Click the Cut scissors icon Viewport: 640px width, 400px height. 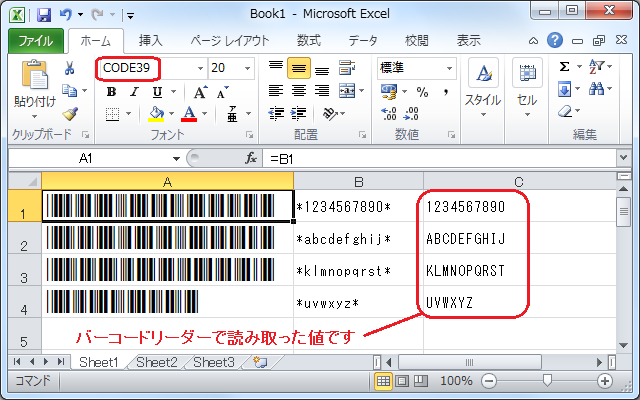[70, 68]
